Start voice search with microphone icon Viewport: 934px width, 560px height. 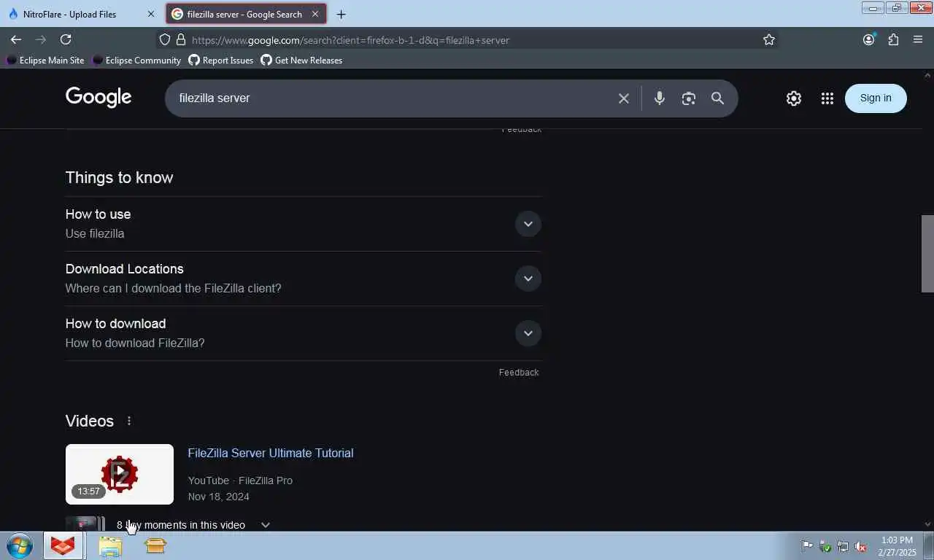(x=660, y=98)
